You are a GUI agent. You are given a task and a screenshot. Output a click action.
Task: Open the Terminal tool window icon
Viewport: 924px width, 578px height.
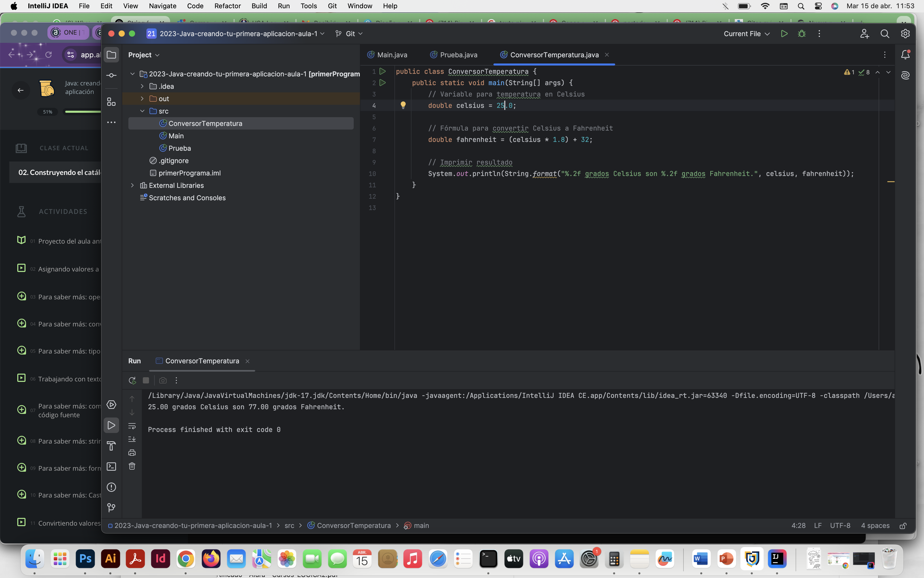click(x=111, y=467)
